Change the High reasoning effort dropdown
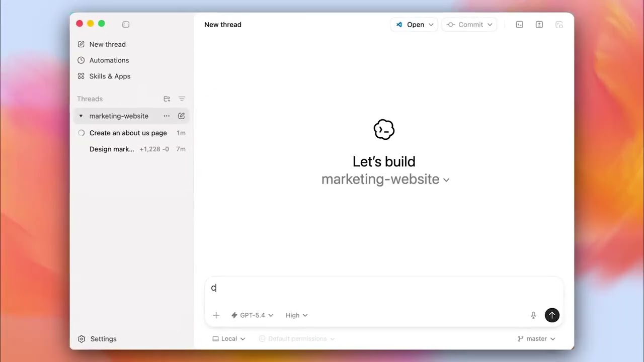Image resolution: width=644 pixels, height=362 pixels. pyautogui.click(x=297, y=315)
